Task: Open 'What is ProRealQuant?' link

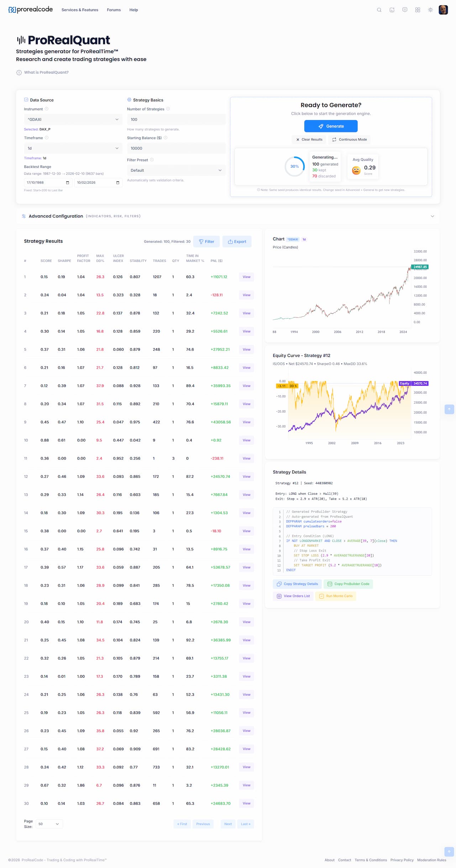Action: pyautogui.click(x=46, y=73)
